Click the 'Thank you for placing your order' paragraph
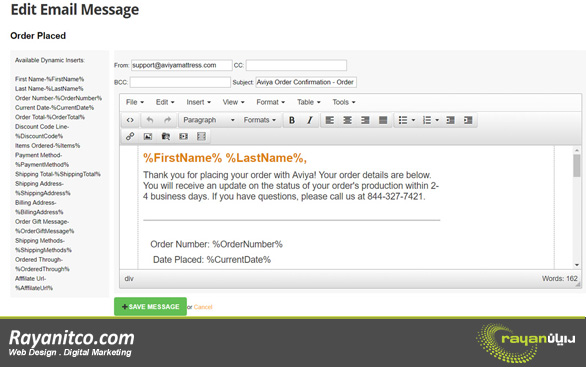586x367 pixels. [x=291, y=185]
